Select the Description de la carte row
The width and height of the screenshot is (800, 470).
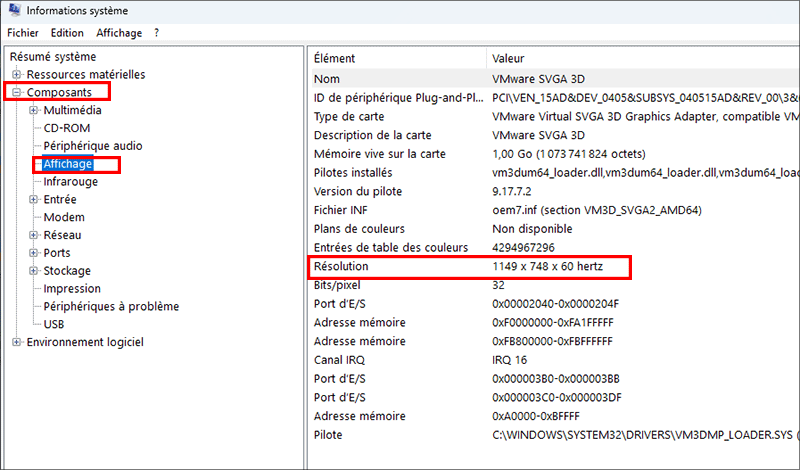click(555, 135)
